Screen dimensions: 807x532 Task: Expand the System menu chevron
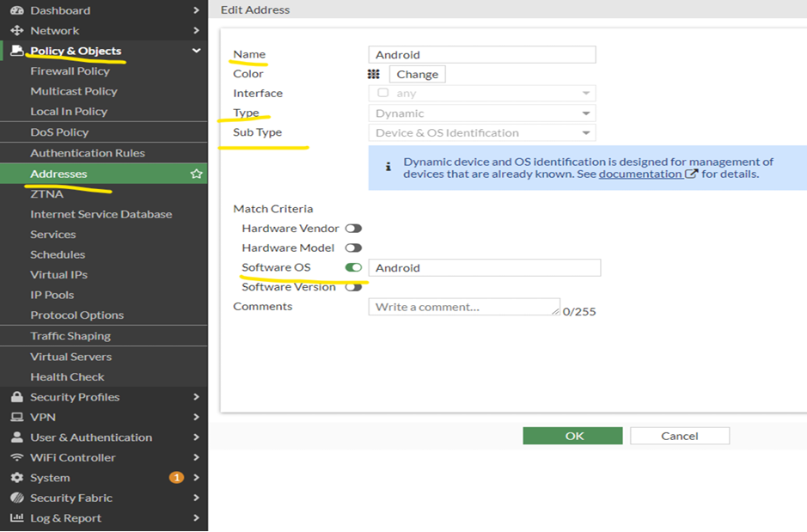(196, 478)
